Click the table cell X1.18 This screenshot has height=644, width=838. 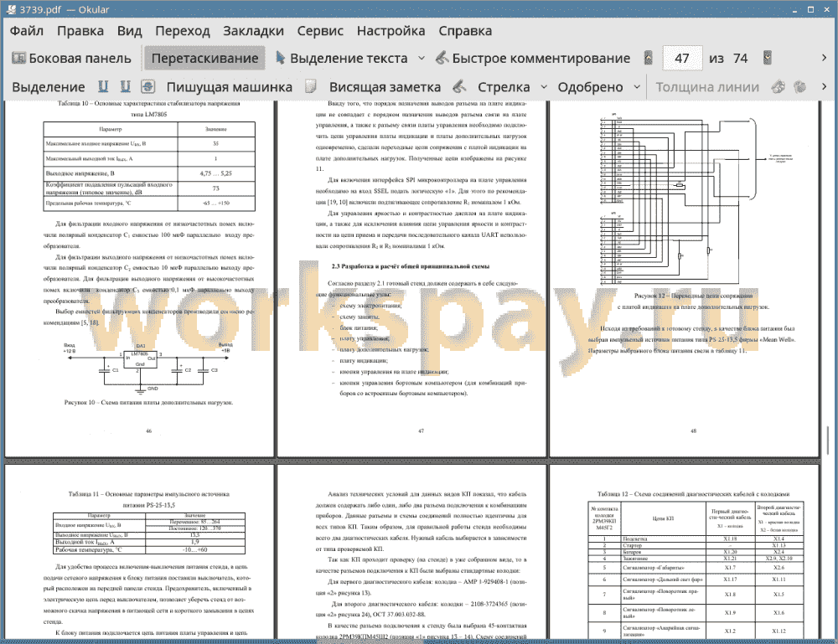(x=730, y=538)
